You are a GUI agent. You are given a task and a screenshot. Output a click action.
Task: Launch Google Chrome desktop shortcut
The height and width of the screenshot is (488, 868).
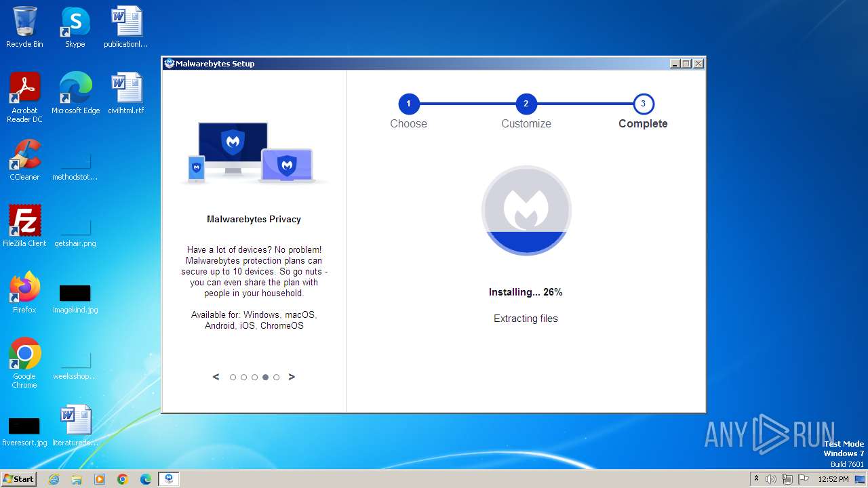coord(24,363)
